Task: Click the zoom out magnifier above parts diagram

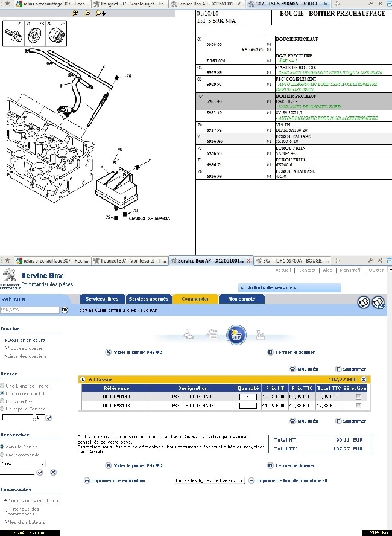Action: 87,13
